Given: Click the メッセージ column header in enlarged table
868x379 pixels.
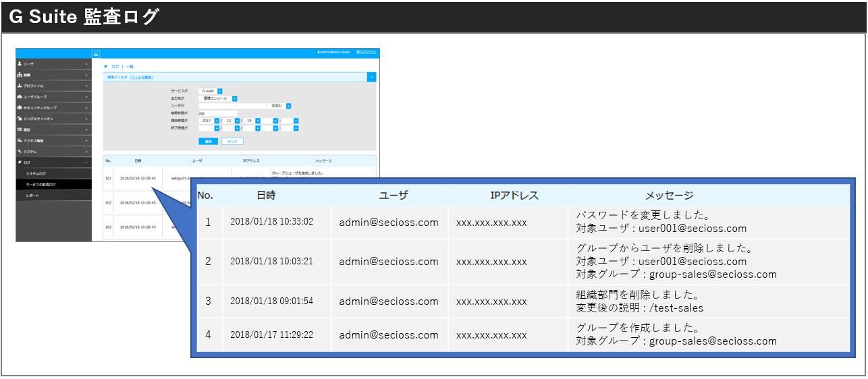Looking at the screenshot, I should click(x=669, y=195).
